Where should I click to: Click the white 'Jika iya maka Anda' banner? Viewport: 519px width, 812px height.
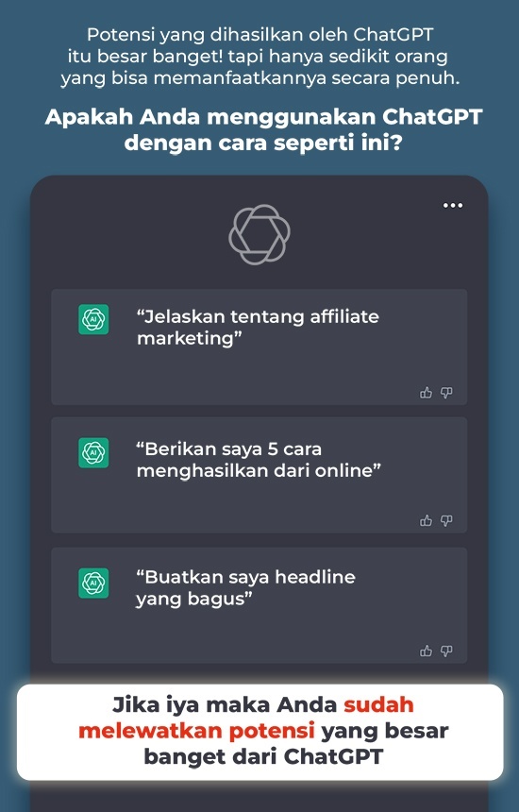[x=259, y=733]
